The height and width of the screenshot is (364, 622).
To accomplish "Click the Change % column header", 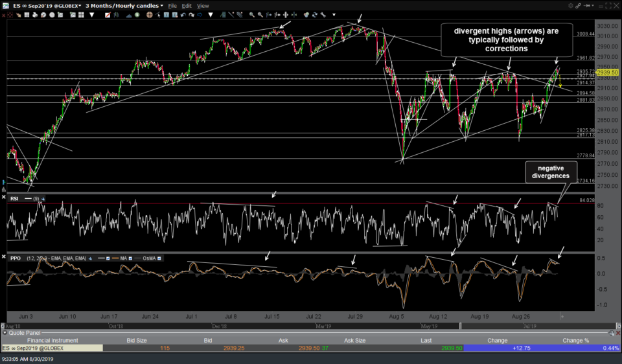I will 575,340.
